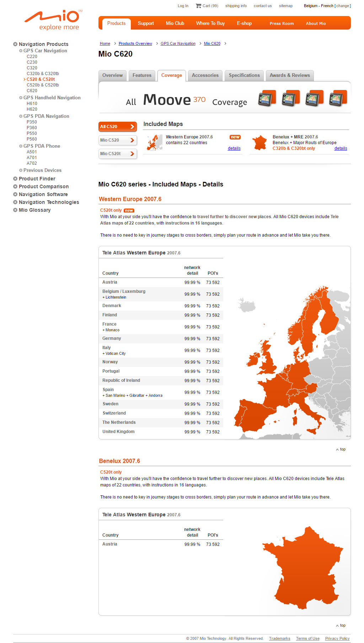
Task: Open contact us link
Action: pyautogui.click(x=263, y=6)
